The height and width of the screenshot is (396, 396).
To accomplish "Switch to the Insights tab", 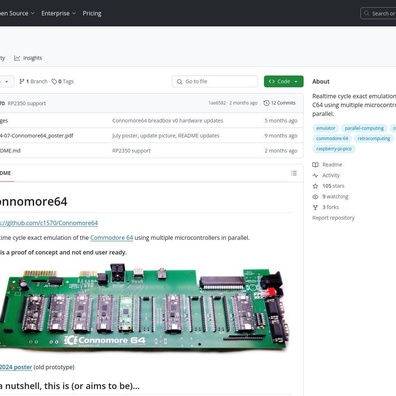I will coord(28,58).
